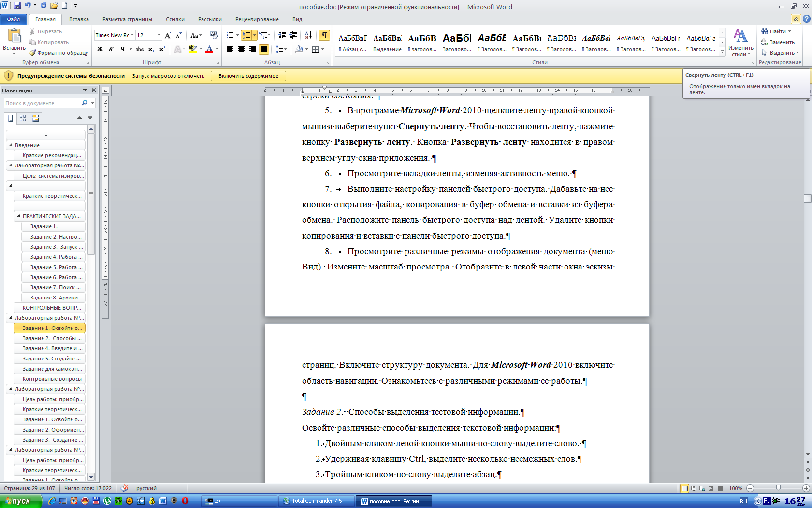Screen dimensions: 812x508
Task: Apply strikethrough formatting
Action: [x=140, y=49]
